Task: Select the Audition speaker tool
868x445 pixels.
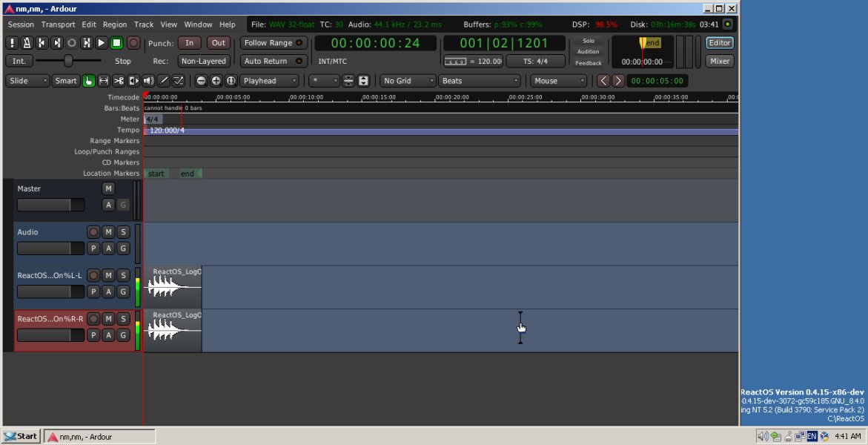Action: (x=148, y=81)
